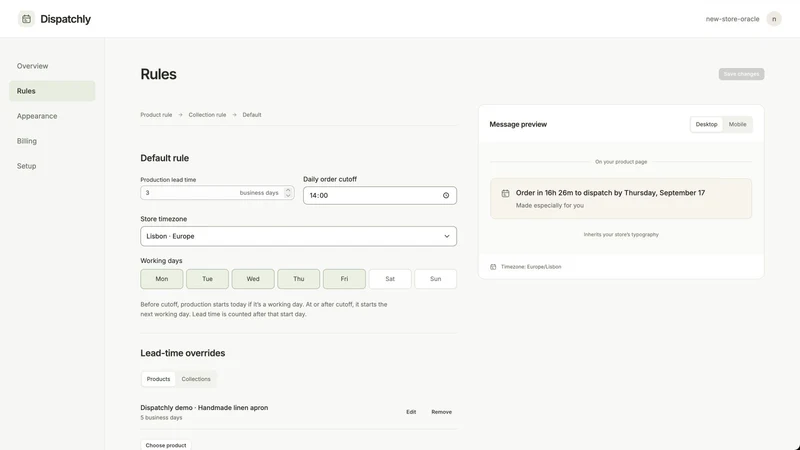800x450 pixels.
Task: Switch preview to the Desktop tab
Action: [x=706, y=124]
